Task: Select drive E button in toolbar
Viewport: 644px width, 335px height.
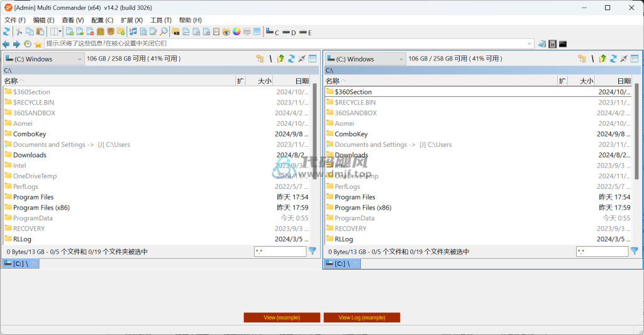Action: [x=306, y=32]
